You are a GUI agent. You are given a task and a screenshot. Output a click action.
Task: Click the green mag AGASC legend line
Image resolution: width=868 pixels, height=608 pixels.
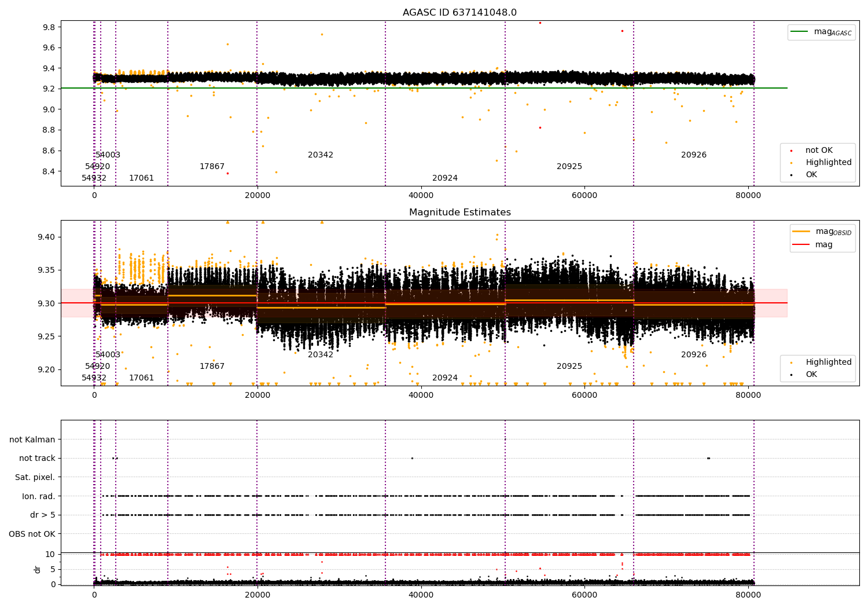pyautogui.click(x=801, y=32)
